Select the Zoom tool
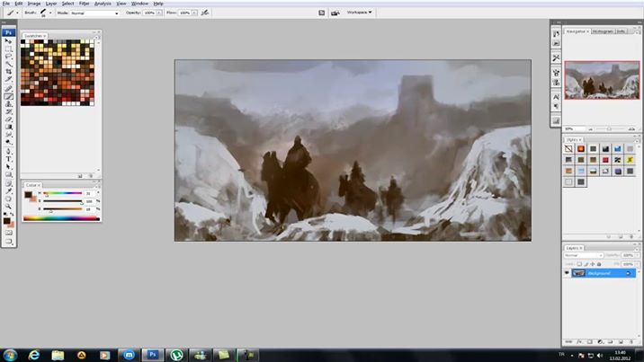Viewport: 644px width, 362px height. pos(9,207)
